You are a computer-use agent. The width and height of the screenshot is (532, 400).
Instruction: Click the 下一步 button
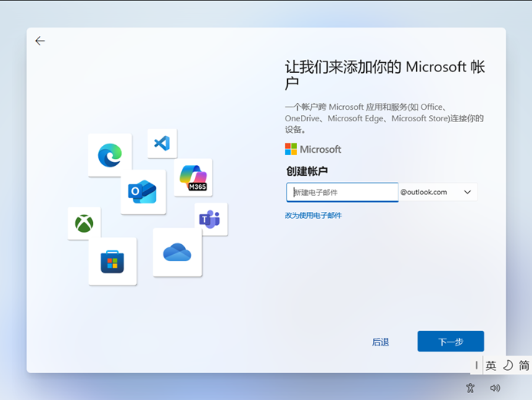[x=451, y=342]
